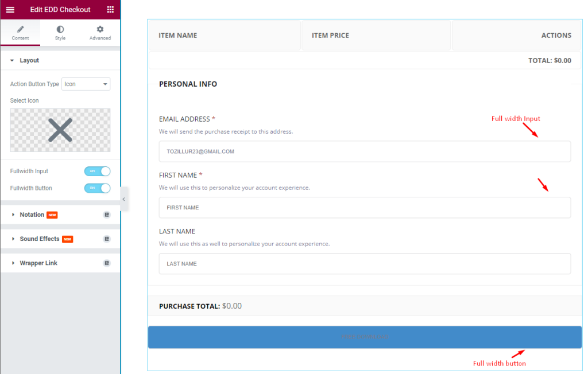This screenshot has width=588, height=374.
Task: Click the half-circle Style tab icon
Action: (x=60, y=29)
